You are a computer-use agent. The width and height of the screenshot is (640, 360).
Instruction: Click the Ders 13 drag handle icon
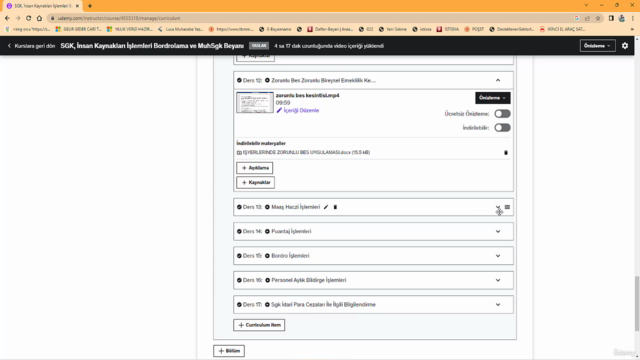[507, 207]
